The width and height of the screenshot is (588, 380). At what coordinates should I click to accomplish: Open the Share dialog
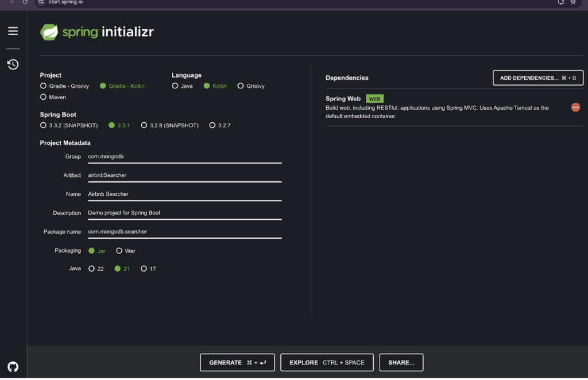coord(401,363)
